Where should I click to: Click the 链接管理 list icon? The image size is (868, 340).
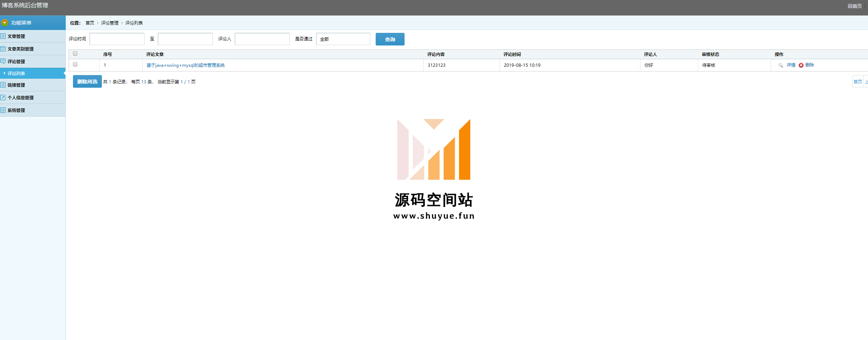[x=3, y=85]
